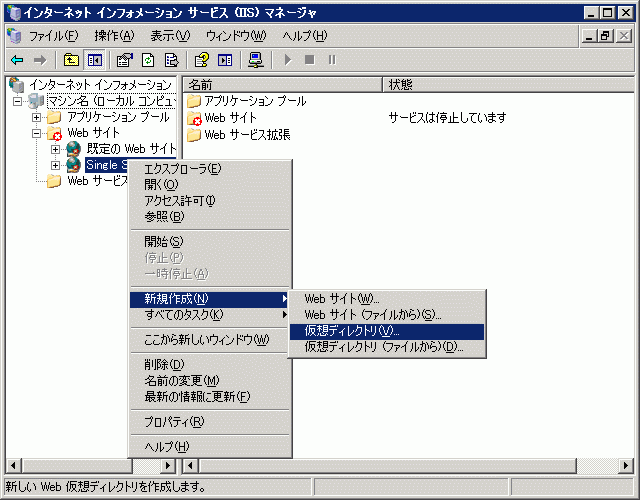Click the Back arrow toolbar icon
The width and height of the screenshot is (640, 500).
pyautogui.click(x=17, y=60)
